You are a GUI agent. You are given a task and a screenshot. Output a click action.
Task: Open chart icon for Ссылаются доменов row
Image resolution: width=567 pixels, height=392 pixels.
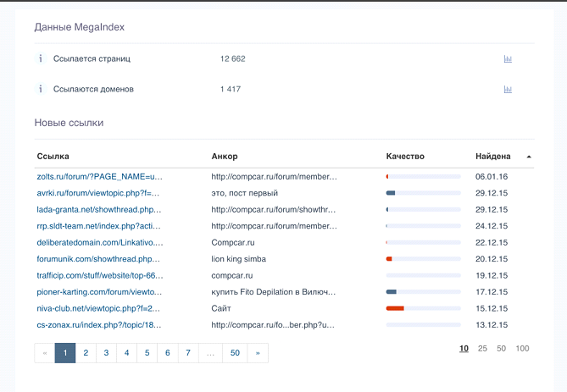508,89
